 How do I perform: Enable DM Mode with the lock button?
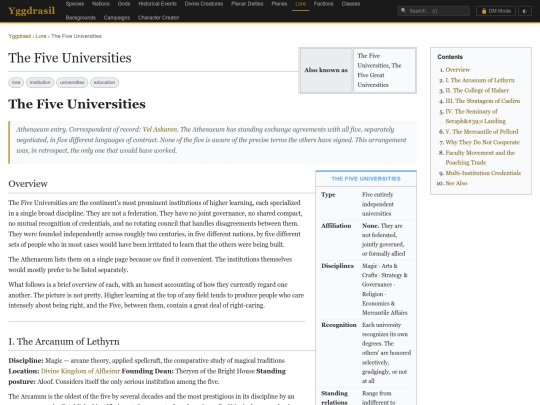[496, 11]
